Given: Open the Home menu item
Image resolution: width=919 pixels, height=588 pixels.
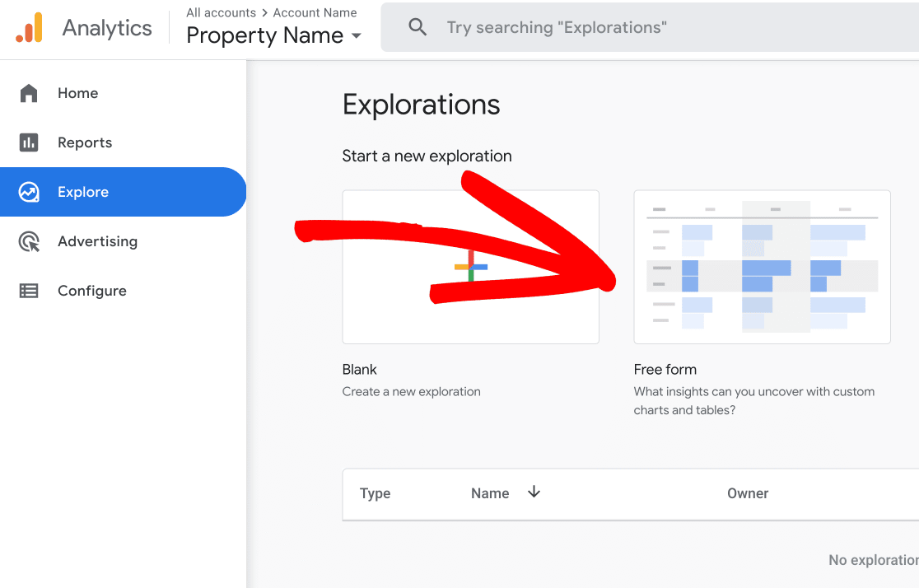Looking at the screenshot, I should click(77, 93).
